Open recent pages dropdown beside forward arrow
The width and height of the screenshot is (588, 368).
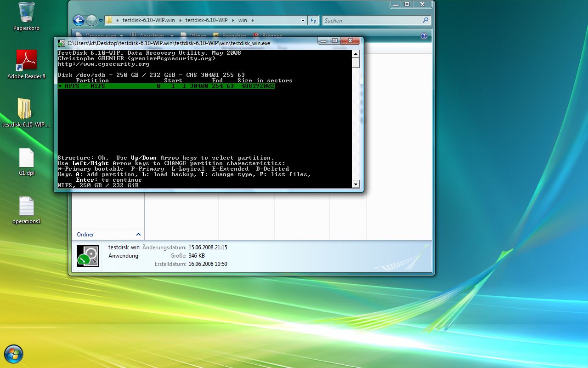tap(100, 20)
